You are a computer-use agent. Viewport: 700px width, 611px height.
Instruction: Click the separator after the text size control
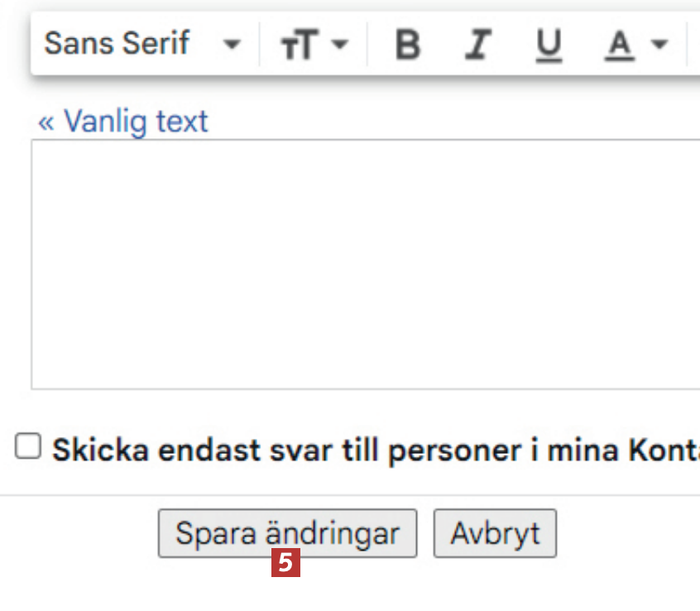(367, 44)
